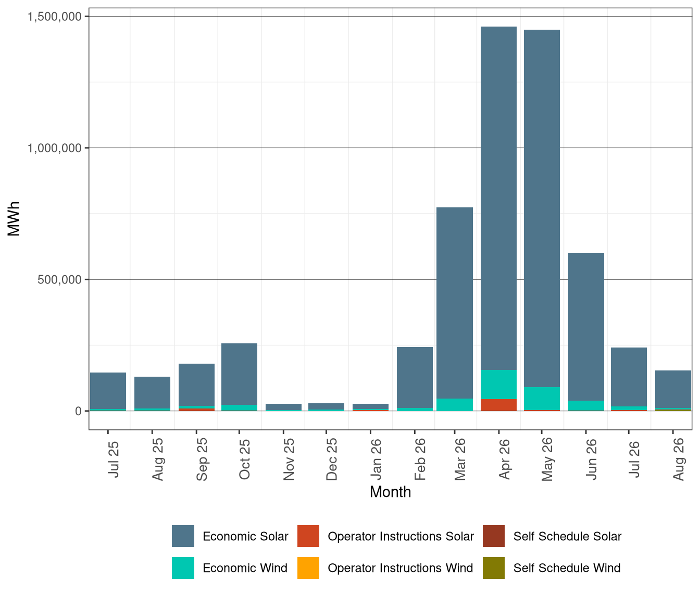The image size is (700, 595).
Task: Click the 'Oct 25' axis label
Action: [x=245, y=459]
